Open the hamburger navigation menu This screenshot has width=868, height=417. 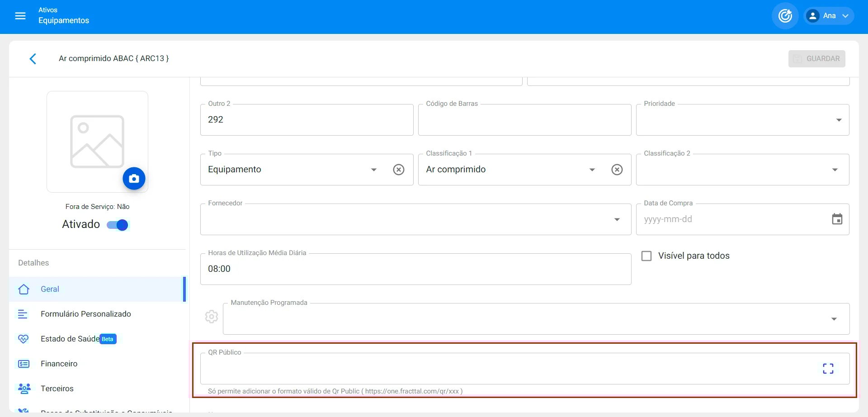[x=20, y=16]
